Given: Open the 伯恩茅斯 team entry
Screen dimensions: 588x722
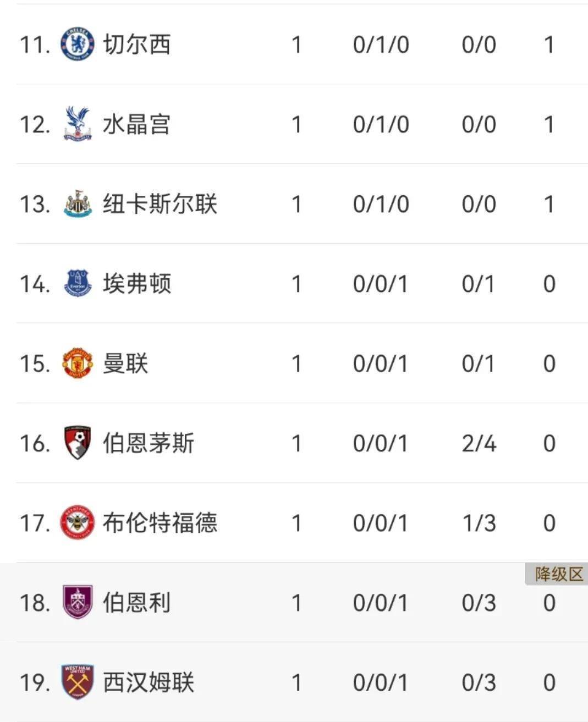Looking at the screenshot, I should (148, 443).
